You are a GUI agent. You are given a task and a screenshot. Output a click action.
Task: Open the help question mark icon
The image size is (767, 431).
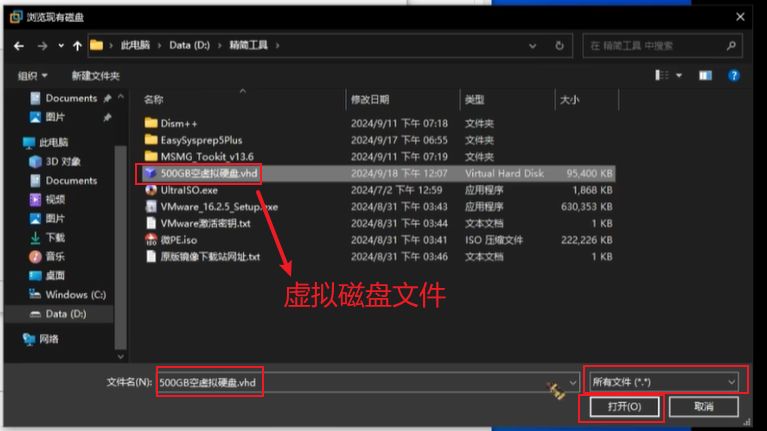(734, 75)
